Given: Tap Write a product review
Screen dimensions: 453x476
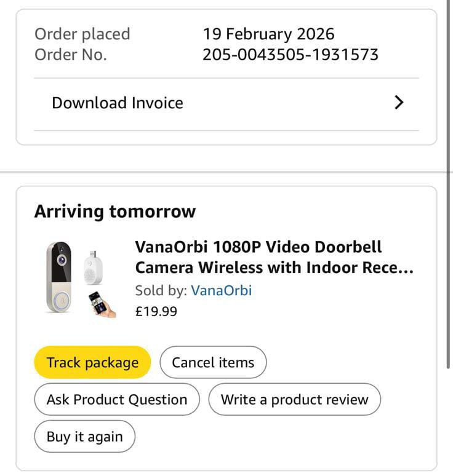Looking at the screenshot, I should click(x=294, y=400).
